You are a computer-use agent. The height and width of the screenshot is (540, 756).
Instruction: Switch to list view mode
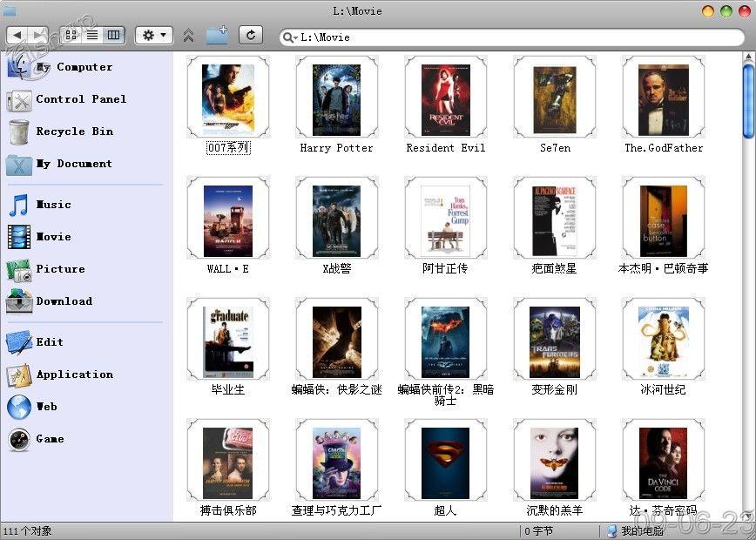(x=91, y=35)
